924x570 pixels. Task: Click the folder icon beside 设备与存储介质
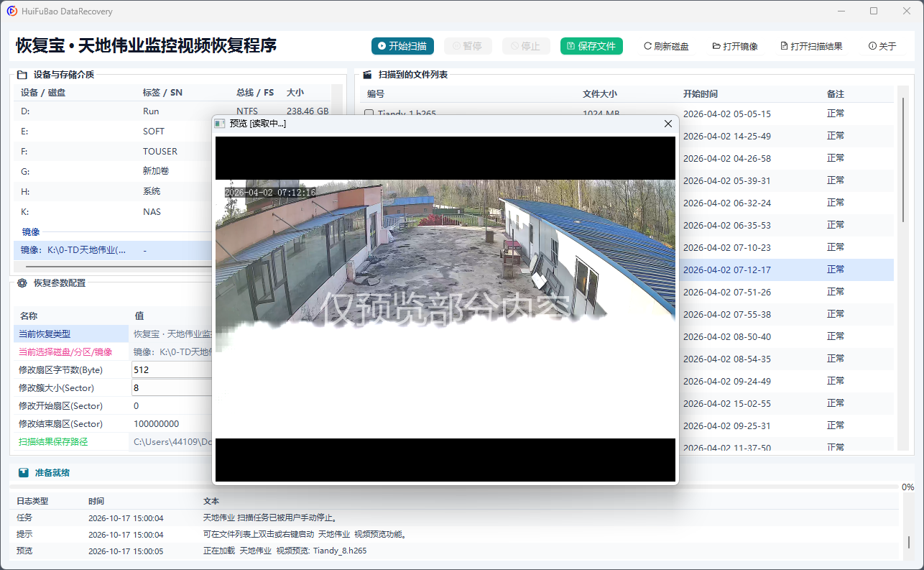click(x=22, y=75)
